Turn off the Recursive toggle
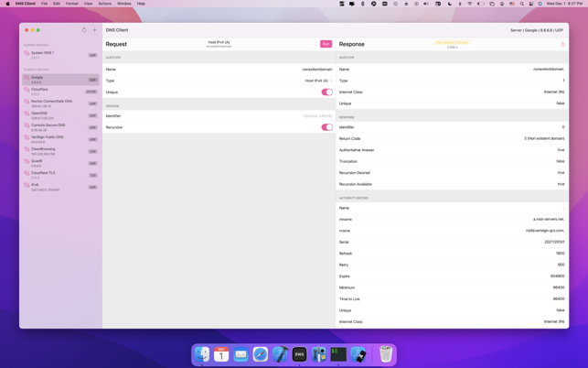 [x=326, y=127]
